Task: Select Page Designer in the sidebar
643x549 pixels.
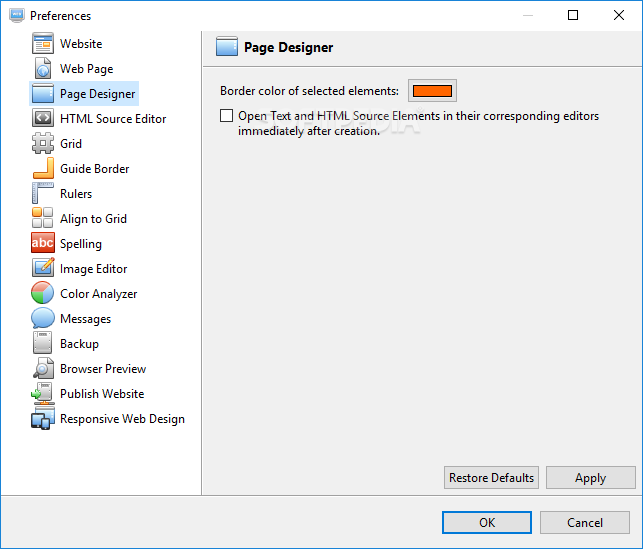Action: [98, 94]
